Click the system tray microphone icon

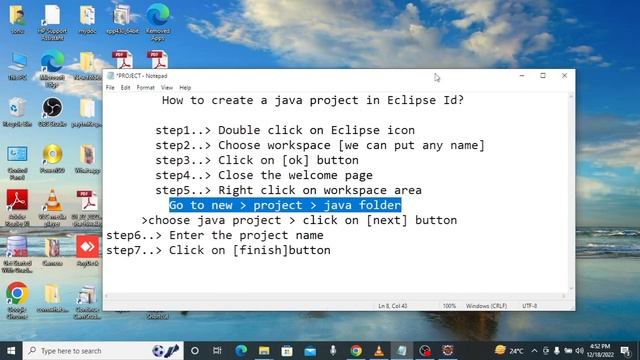pyautogui.click(x=557, y=351)
